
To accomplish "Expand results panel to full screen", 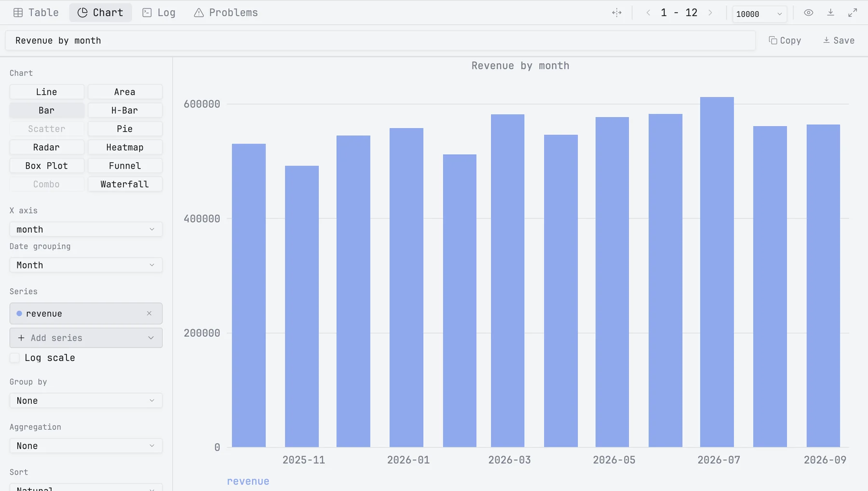I will (x=853, y=13).
